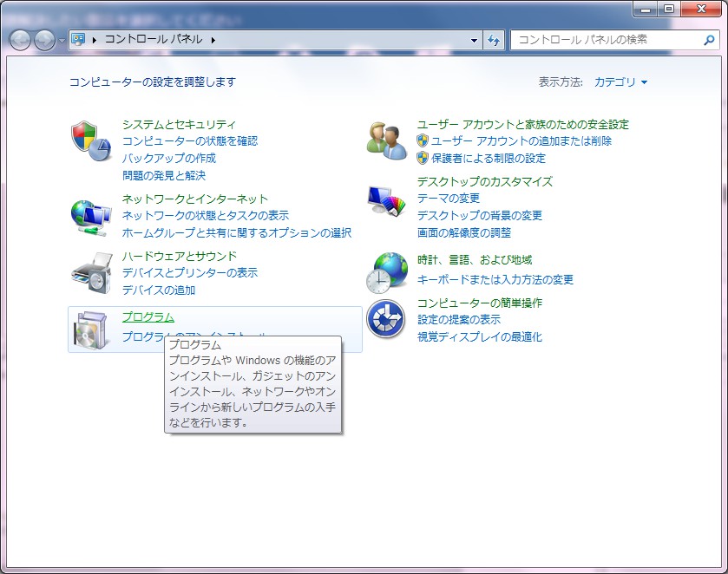Open 保護者による制限の設定 link

tap(489, 158)
